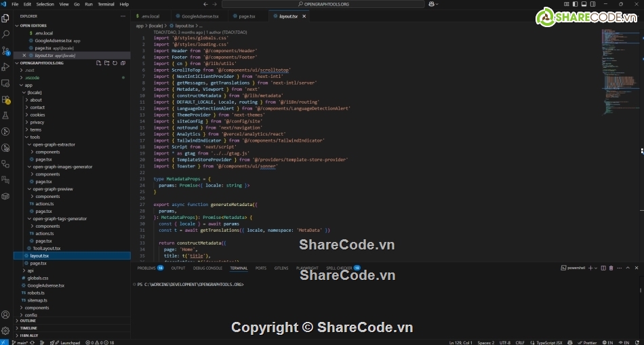Open ToolLayout.tsx in explorer
The height and width of the screenshot is (345, 644).
pos(46,248)
